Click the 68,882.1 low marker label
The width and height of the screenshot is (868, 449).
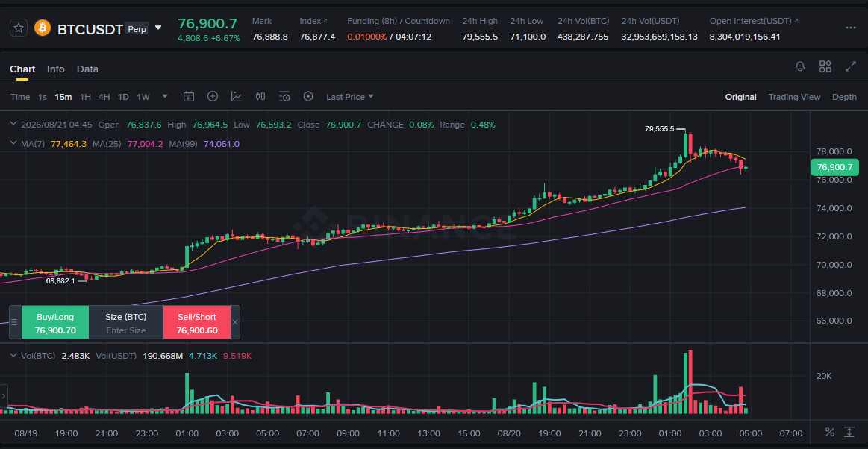pos(60,281)
